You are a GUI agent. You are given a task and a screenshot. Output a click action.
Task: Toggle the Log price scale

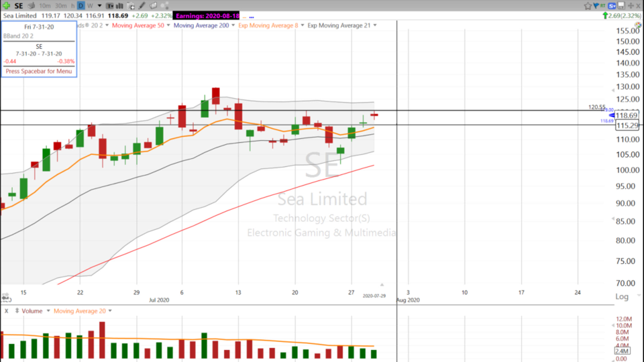tap(622, 296)
